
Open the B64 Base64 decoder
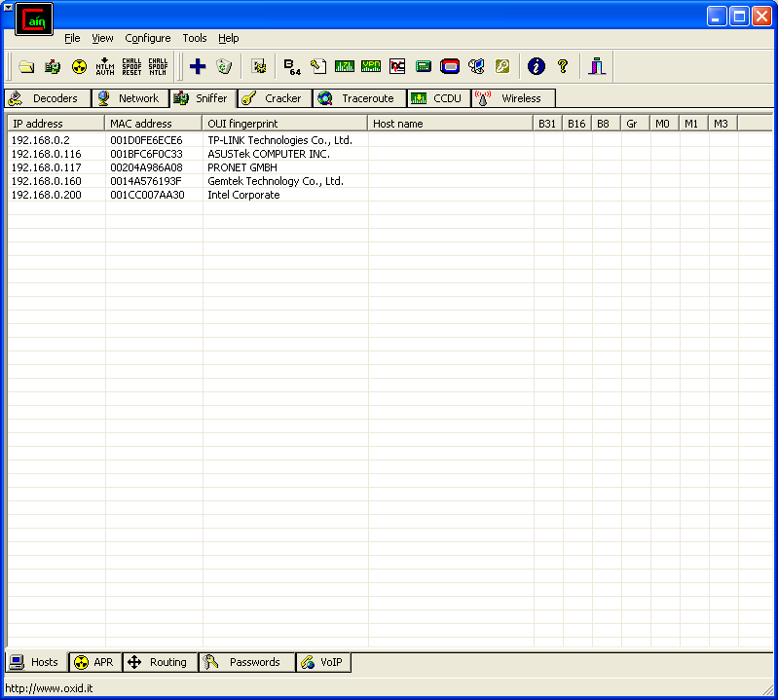pyautogui.click(x=292, y=66)
